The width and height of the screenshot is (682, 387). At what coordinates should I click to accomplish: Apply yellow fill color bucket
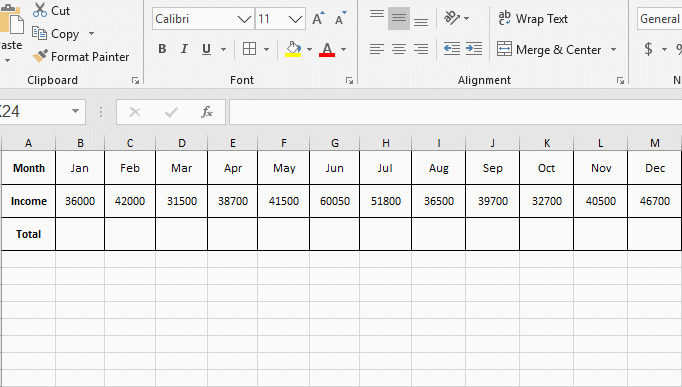pos(293,49)
